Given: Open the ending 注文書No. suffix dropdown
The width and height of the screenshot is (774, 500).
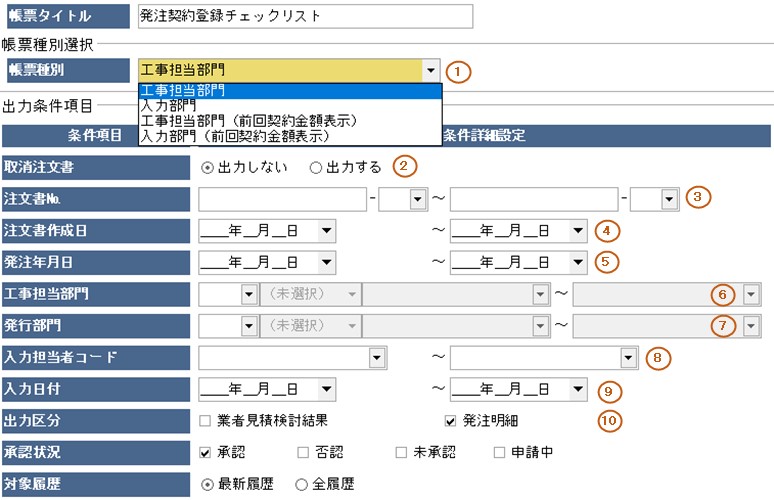Looking at the screenshot, I should tap(669, 199).
